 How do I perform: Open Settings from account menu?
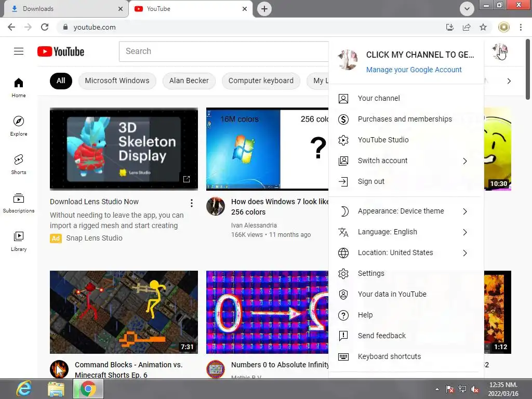(x=406, y=273)
